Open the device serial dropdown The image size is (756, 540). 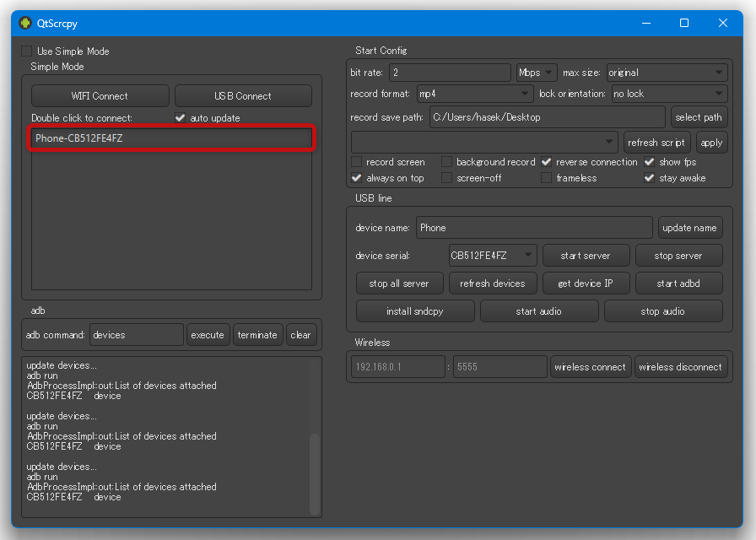(x=492, y=256)
